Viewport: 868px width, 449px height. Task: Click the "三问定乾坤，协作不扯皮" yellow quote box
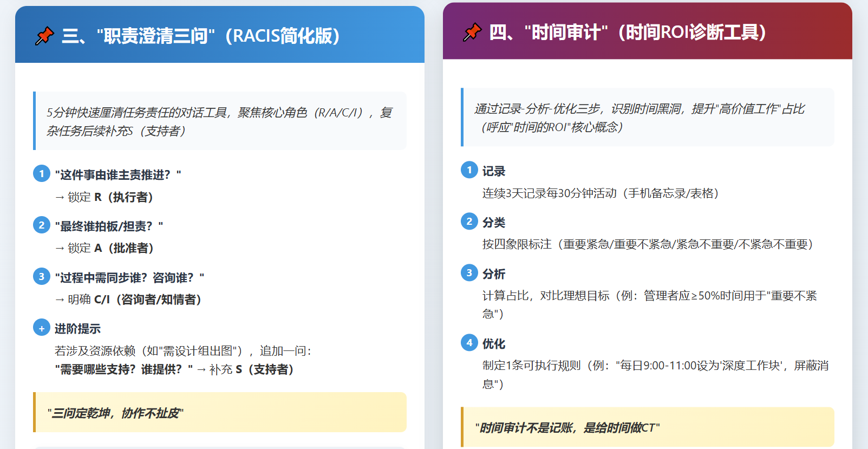[x=220, y=413]
